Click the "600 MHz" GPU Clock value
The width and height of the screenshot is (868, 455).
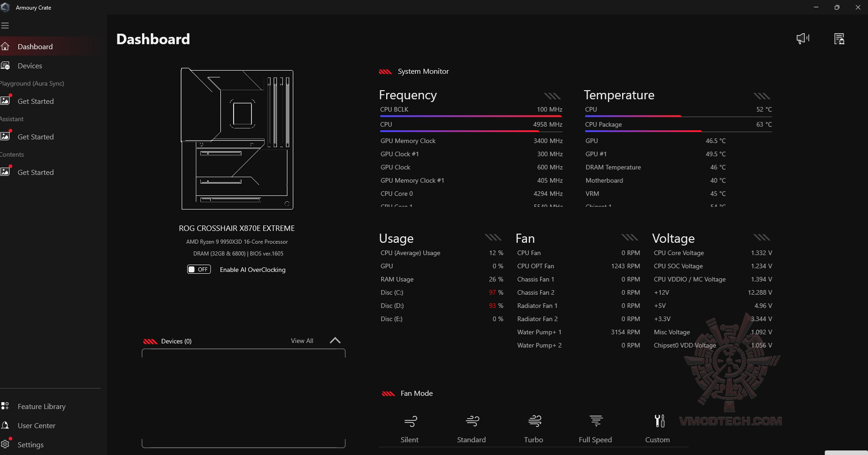click(550, 167)
